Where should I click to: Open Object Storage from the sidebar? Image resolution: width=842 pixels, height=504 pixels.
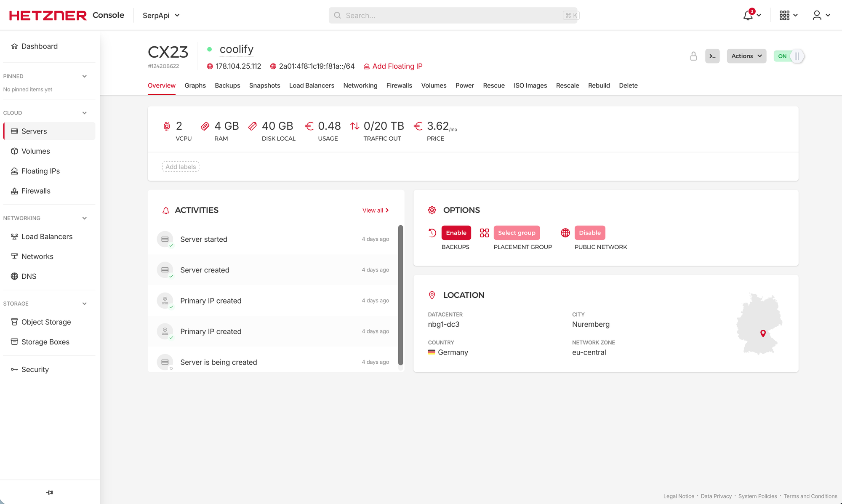[46, 322]
